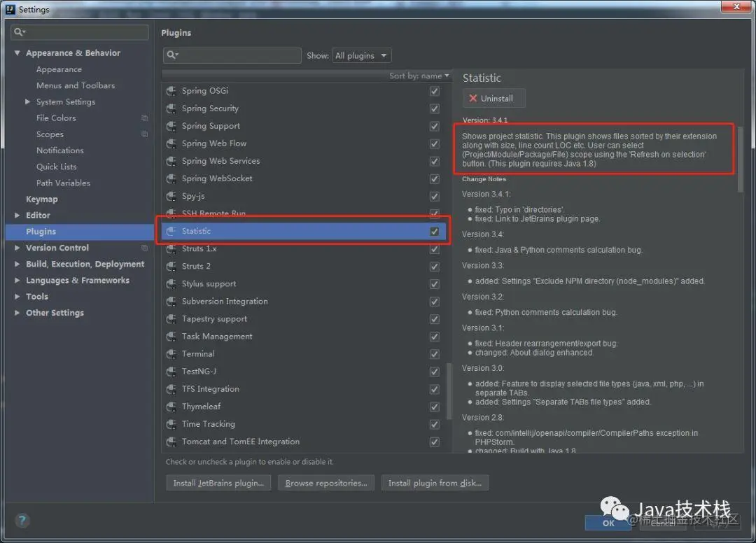Toggle the Spring Web Flow checkbox

pyautogui.click(x=435, y=143)
